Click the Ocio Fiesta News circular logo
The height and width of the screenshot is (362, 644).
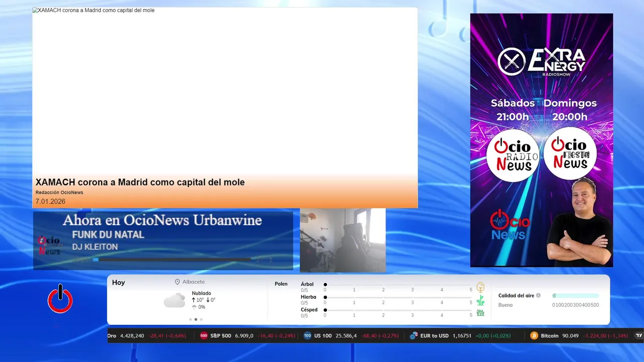[570, 153]
